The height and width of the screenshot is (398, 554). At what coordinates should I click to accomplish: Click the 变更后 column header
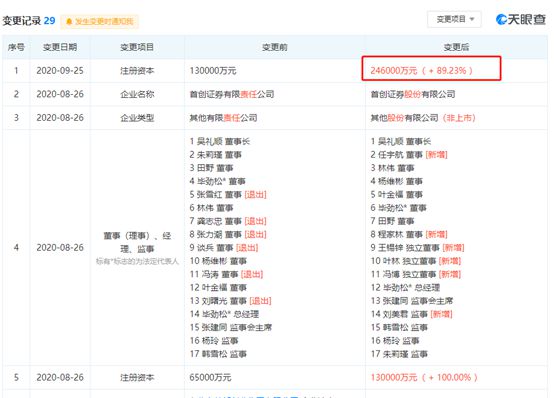click(x=456, y=47)
